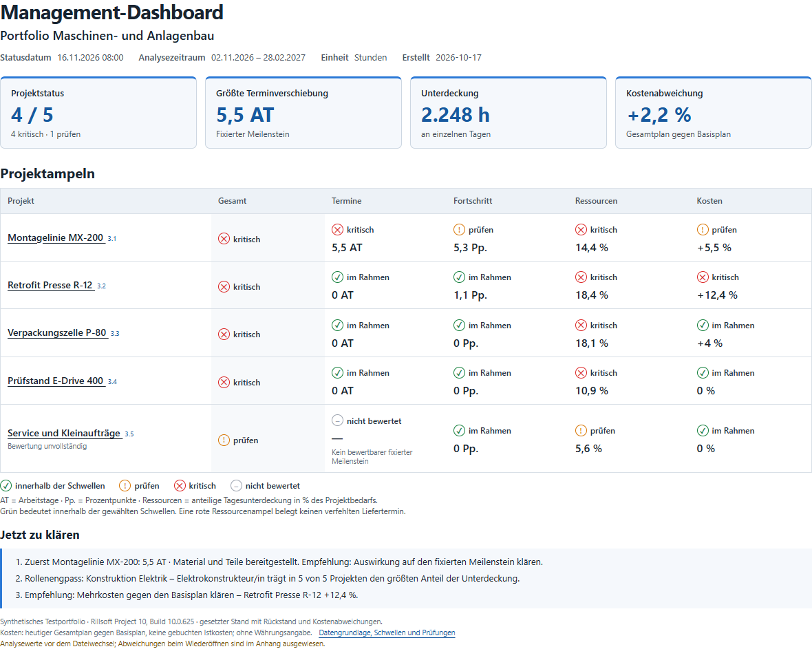Click the 1,1 Pp. Fortschritt value
Screen dimensions: 812x649
470,295
